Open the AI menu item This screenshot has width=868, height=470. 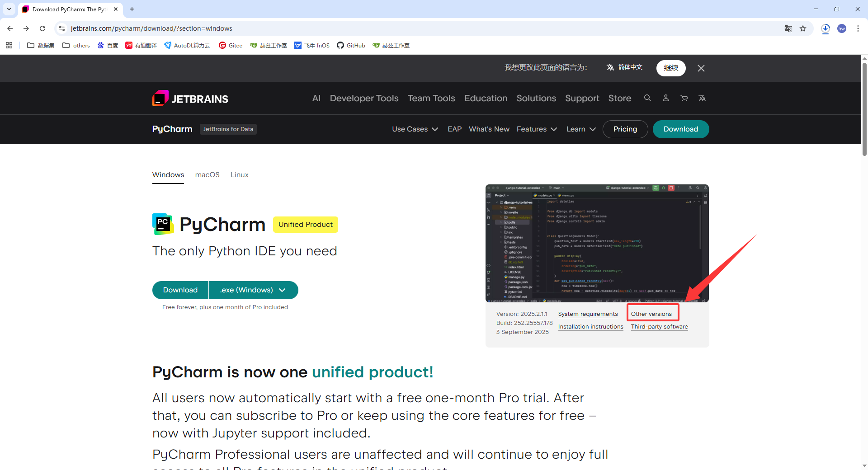pyautogui.click(x=316, y=98)
